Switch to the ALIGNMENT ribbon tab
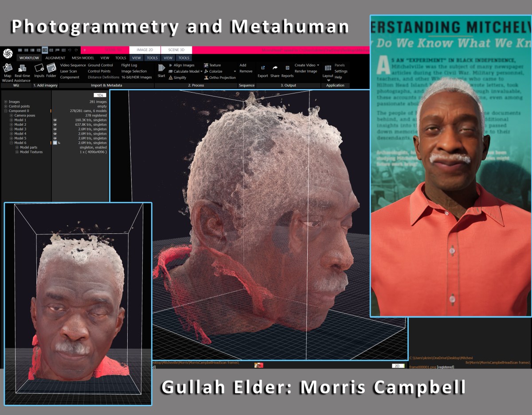Viewport: 532px width, 415px height. pyautogui.click(x=55, y=58)
